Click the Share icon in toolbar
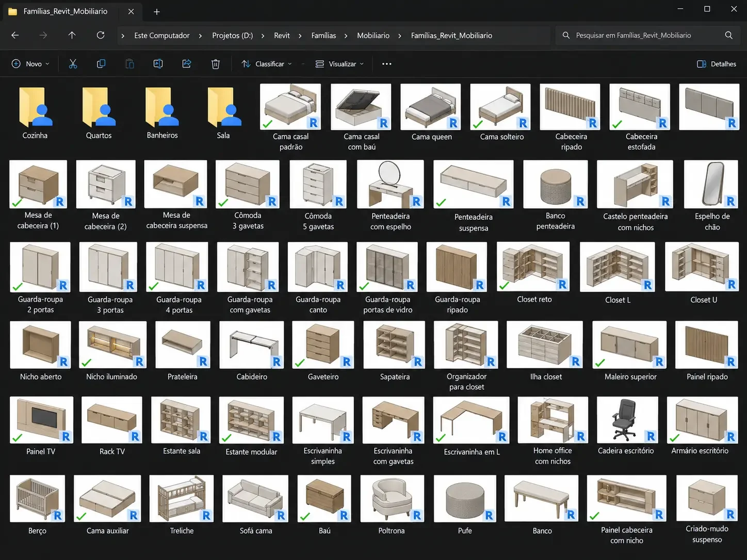This screenshot has height=560, width=747. [x=187, y=64]
